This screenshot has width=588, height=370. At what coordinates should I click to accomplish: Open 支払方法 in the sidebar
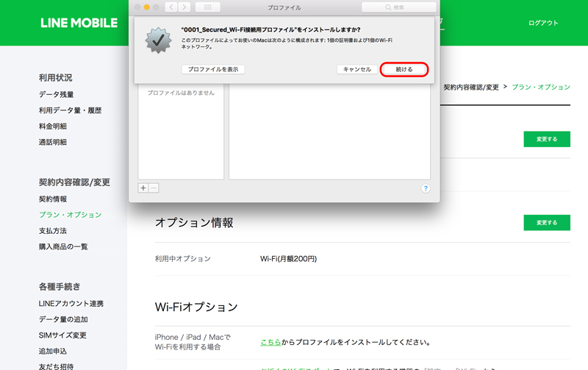pyautogui.click(x=53, y=231)
